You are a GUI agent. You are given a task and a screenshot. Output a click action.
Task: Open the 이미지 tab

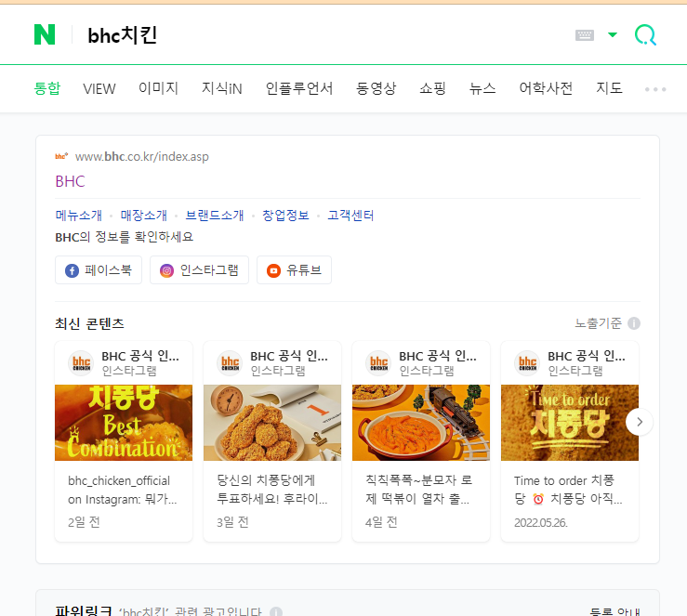[x=159, y=88]
